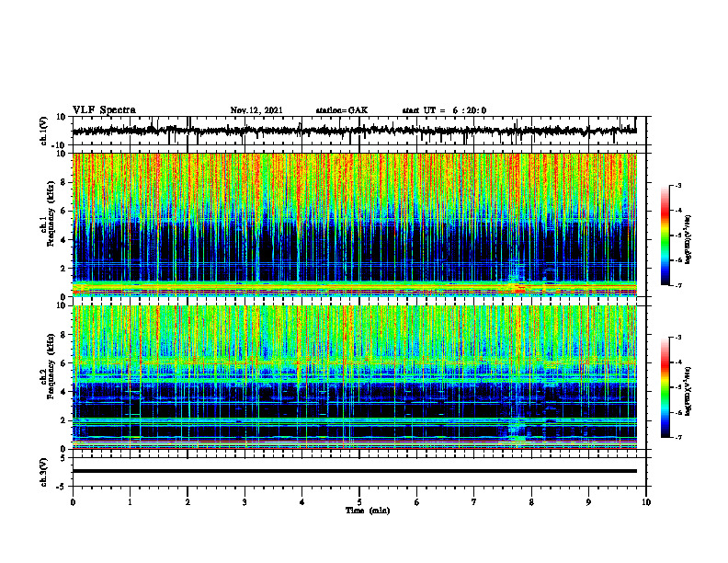Select the ch.2 spectrogram color scale bar

coord(665,387)
